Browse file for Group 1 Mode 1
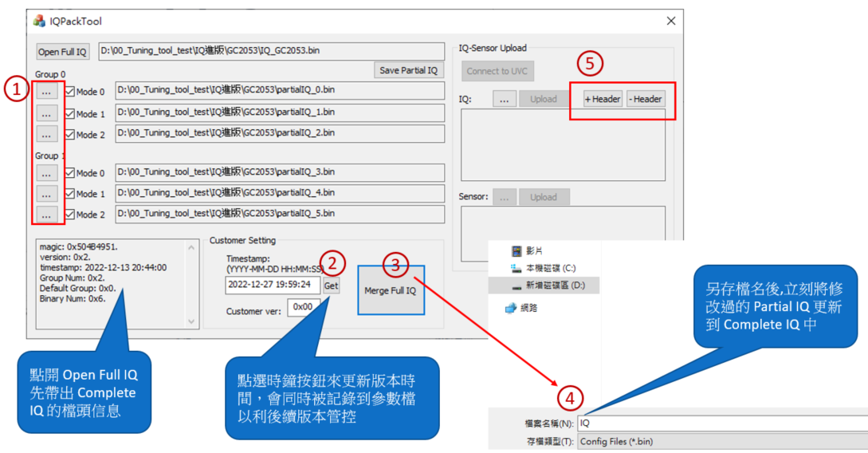 tap(47, 194)
